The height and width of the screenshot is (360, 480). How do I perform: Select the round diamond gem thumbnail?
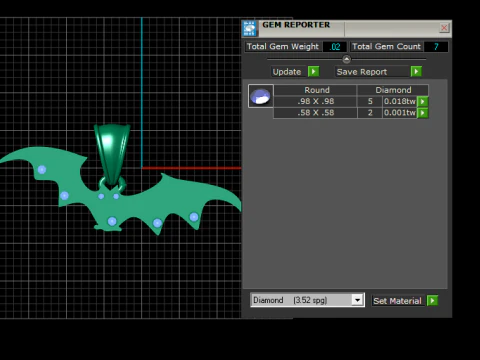[x=261, y=96]
